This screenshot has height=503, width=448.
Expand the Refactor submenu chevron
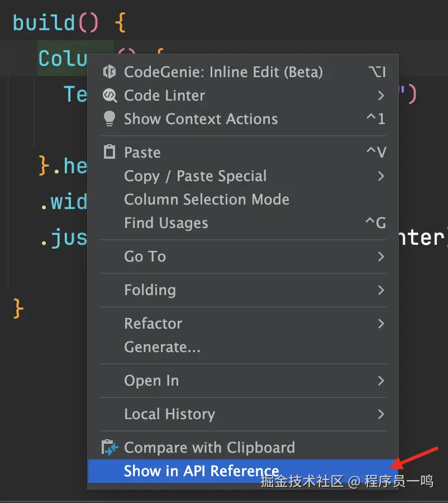(381, 324)
